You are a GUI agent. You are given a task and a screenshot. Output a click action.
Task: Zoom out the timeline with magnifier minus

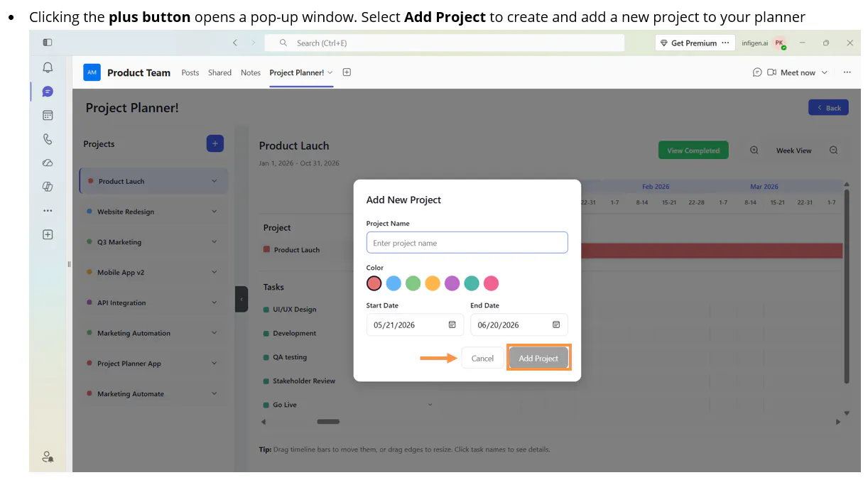834,150
